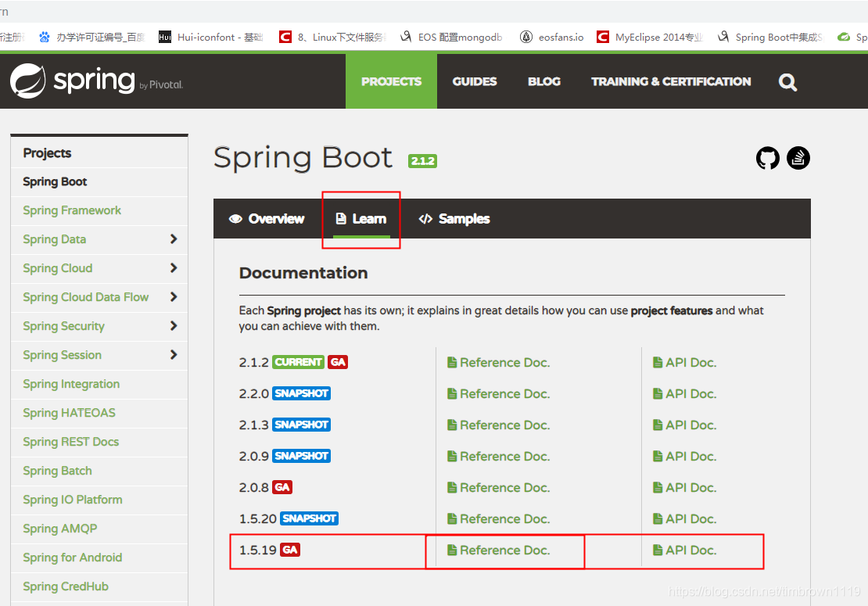868x606 pixels.
Task: Switch to the Overview tab
Action: coord(267,219)
